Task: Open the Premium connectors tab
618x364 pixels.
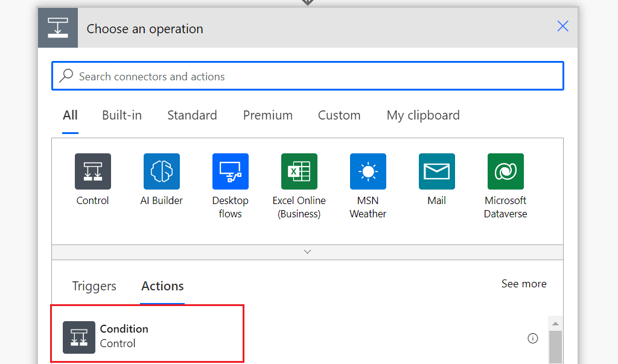Action: (267, 115)
